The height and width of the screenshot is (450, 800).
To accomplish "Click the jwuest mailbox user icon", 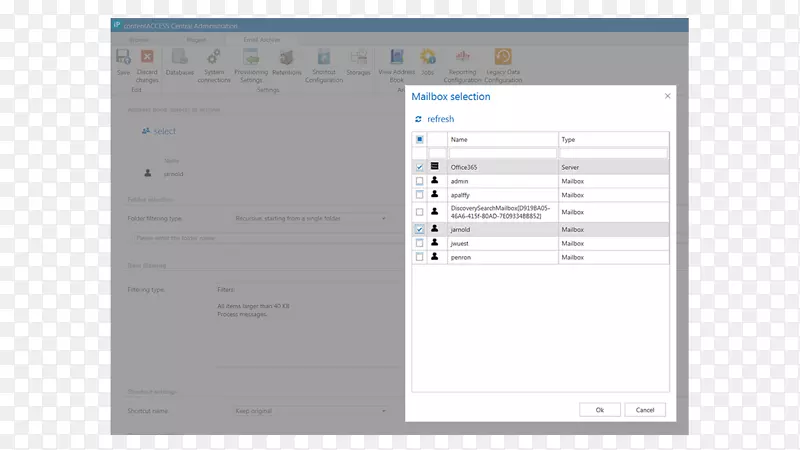I will pos(435,242).
